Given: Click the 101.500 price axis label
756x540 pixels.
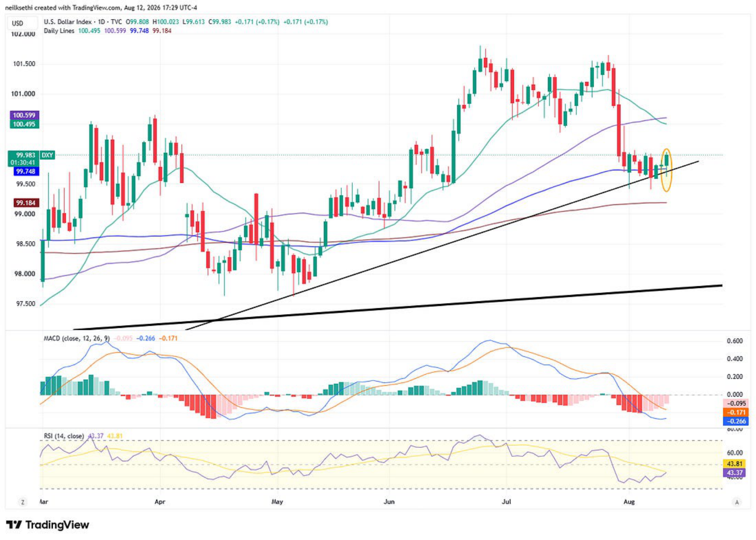Looking at the screenshot, I should tap(24, 64).
